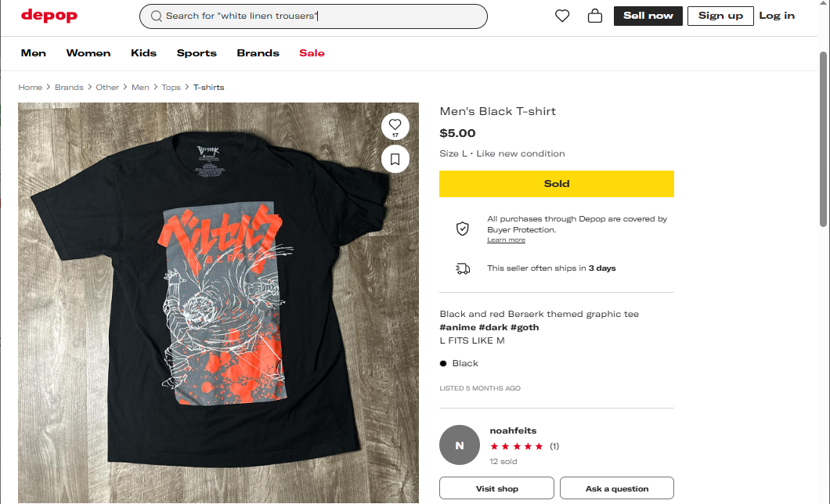Expand the Kids navigation menu
Image resolution: width=830 pixels, height=504 pixels.
pyautogui.click(x=143, y=53)
